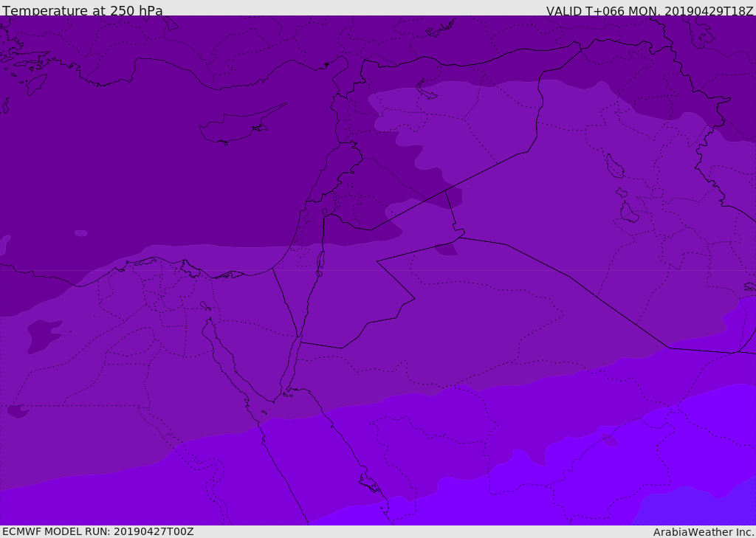Screen dimensions: 756x538
Task: Click the Sea of Galilee outline
Action: tap(324, 212)
